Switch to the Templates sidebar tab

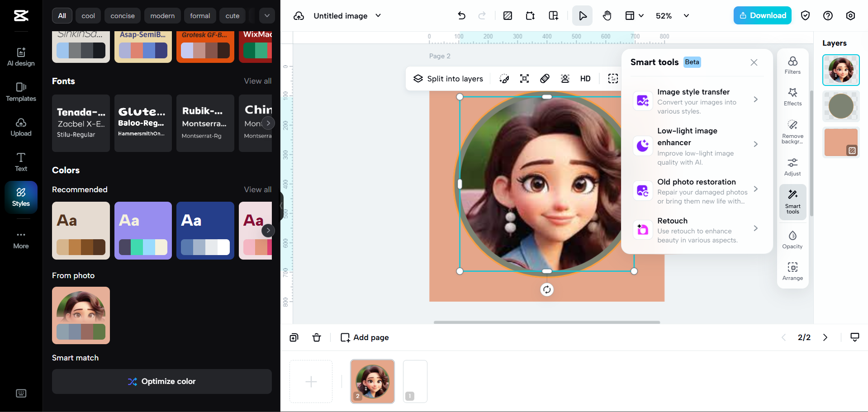click(x=21, y=92)
